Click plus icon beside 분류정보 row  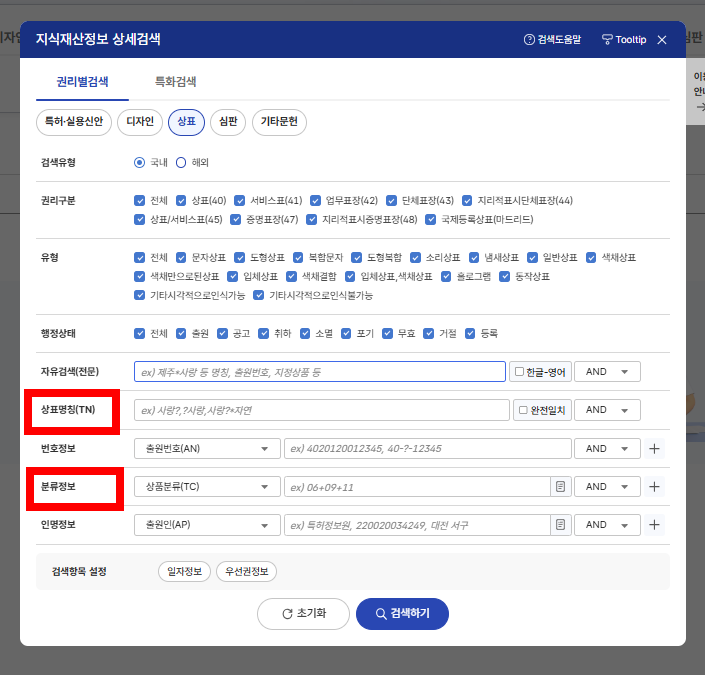click(x=655, y=487)
